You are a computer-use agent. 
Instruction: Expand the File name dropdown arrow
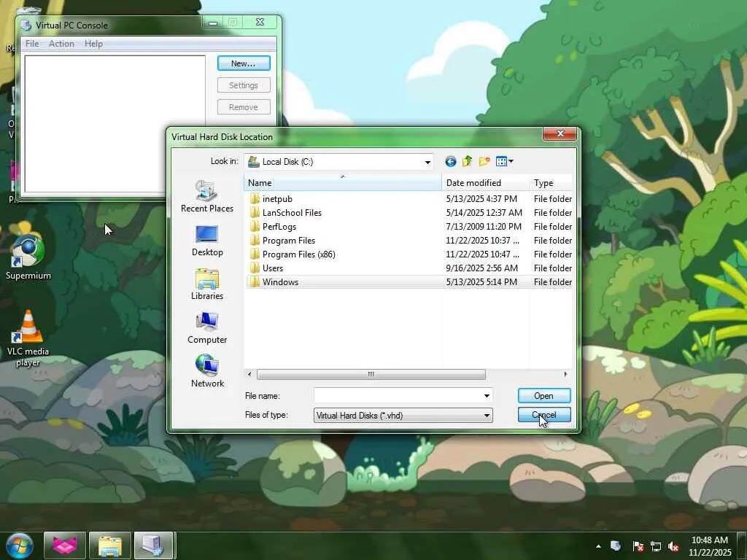487,396
